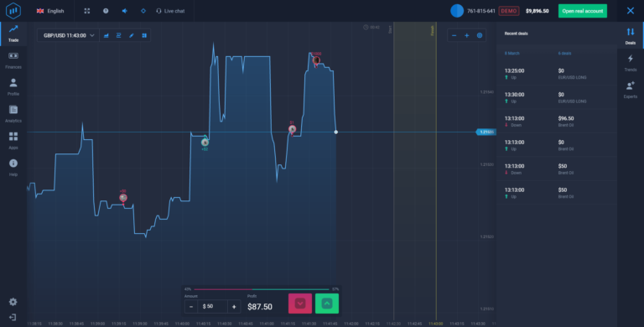This screenshot has height=327, width=644.
Task: Select the 13:30:00 EUR/USD LONG deal
Action: 557,97
